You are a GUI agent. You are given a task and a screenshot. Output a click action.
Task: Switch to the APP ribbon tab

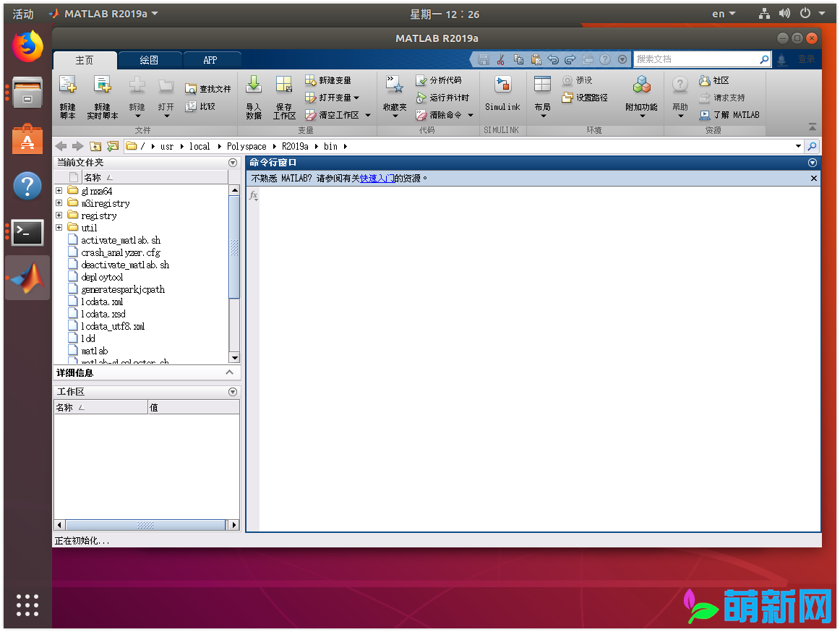point(210,60)
